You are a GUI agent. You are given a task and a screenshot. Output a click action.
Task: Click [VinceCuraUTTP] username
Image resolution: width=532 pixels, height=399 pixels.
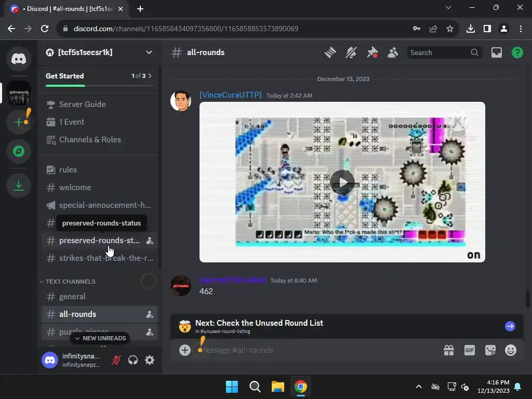click(x=230, y=95)
